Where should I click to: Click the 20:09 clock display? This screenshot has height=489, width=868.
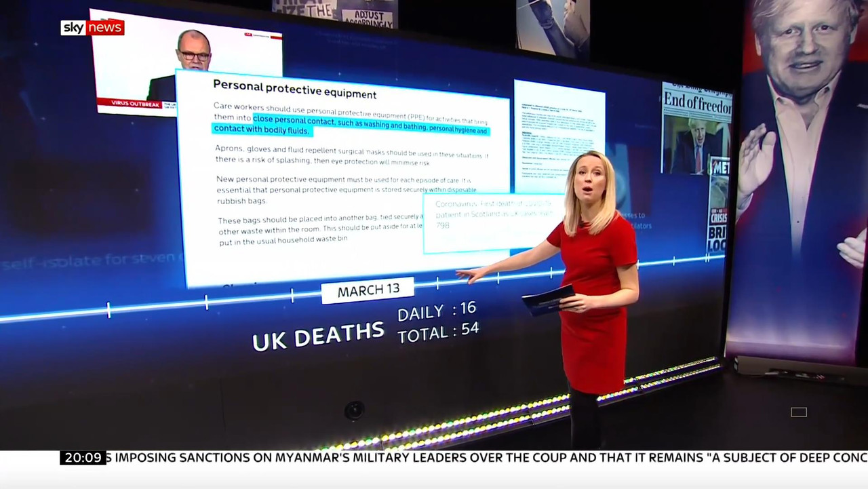pos(83,458)
